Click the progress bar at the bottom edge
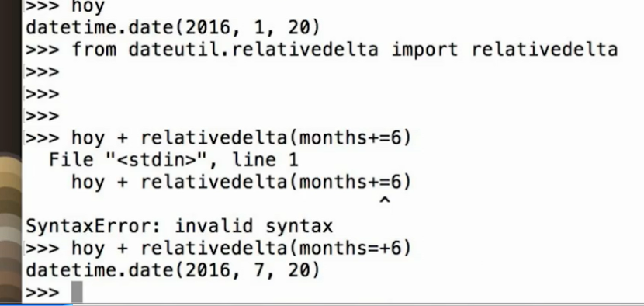The width and height of the screenshot is (644, 306). (36, 304)
